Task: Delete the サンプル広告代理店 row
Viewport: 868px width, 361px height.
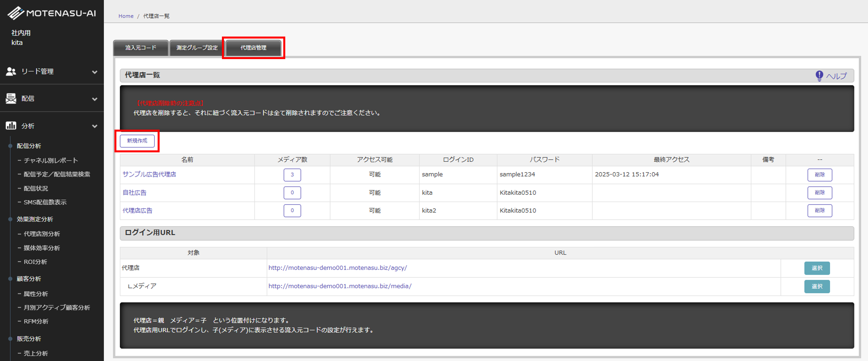Action: coord(819,175)
